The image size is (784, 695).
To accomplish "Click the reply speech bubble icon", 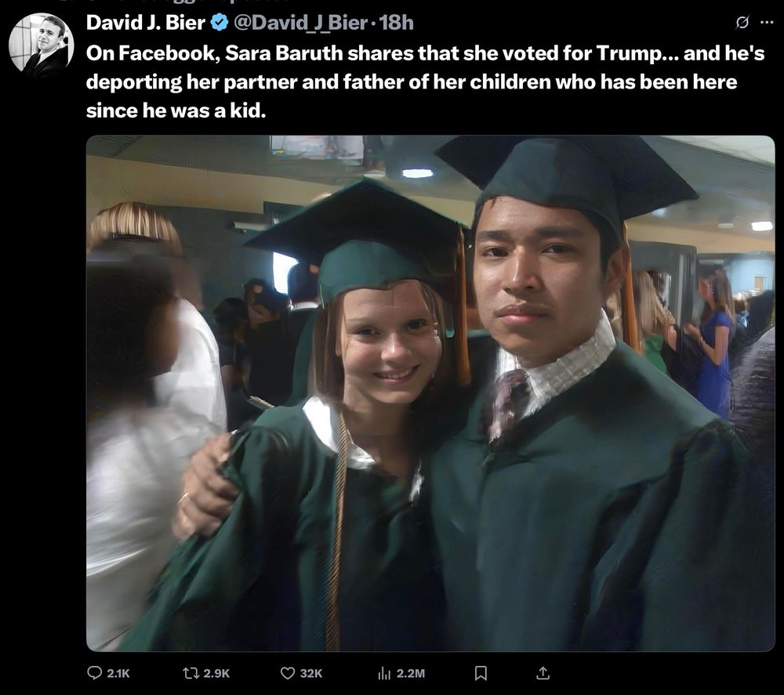I will pos(94,672).
